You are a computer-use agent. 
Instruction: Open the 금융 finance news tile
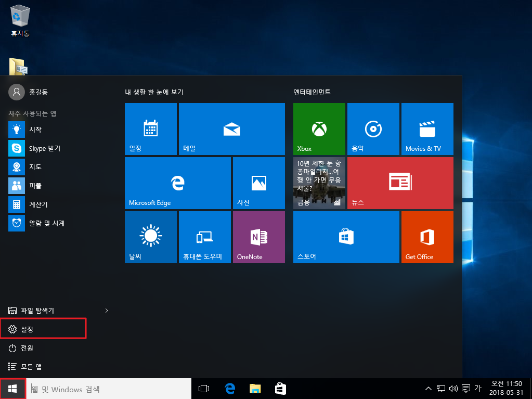[x=319, y=183]
